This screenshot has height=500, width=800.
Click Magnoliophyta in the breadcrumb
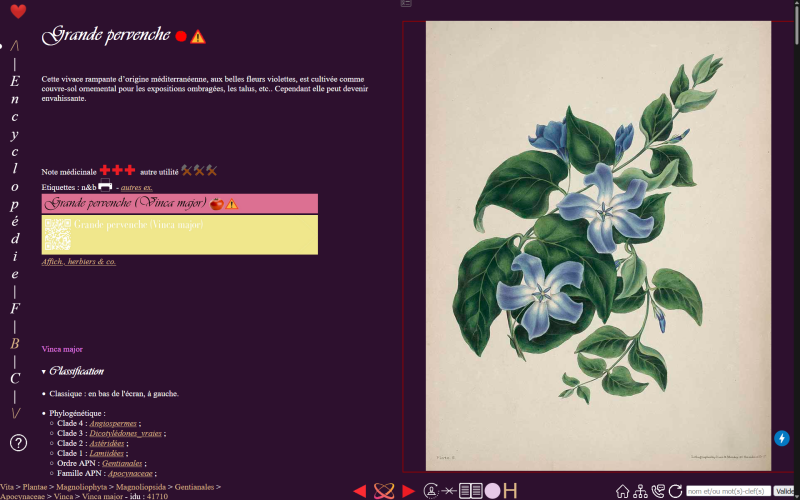click(x=82, y=487)
